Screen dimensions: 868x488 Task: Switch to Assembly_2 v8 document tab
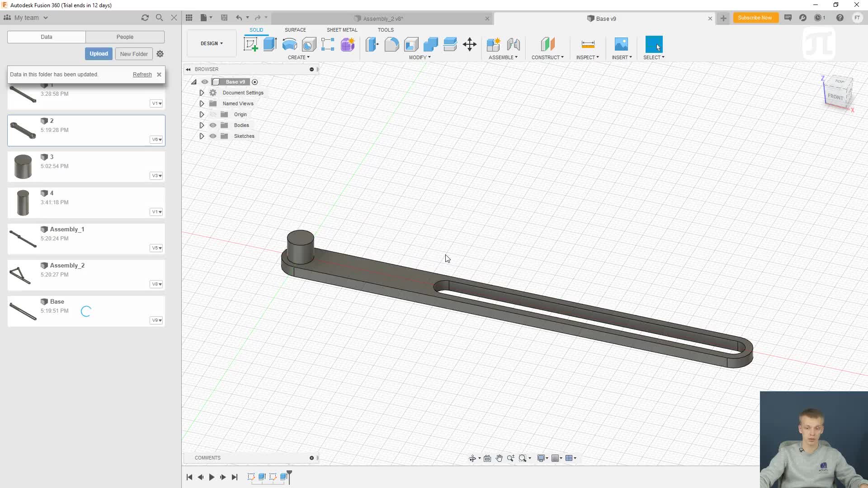click(x=382, y=19)
